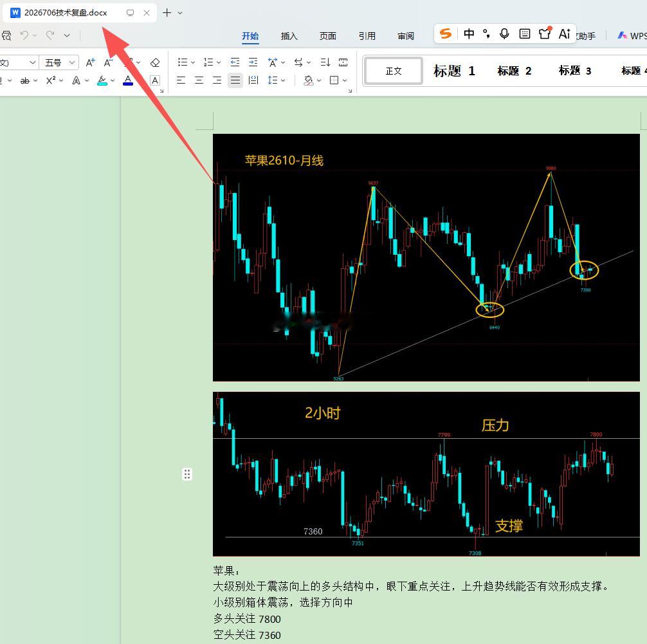This screenshot has width=647, height=644.
Task: Clear formatting with eraser icon
Action: [155, 62]
